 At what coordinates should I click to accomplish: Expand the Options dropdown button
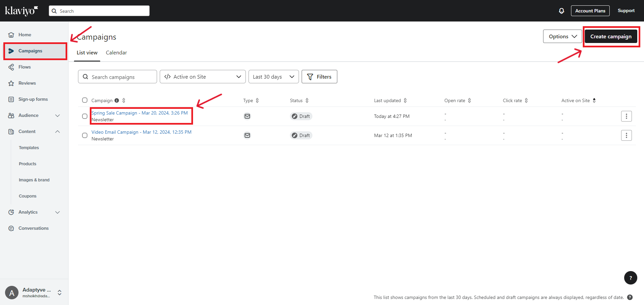[x=562, y=36]
